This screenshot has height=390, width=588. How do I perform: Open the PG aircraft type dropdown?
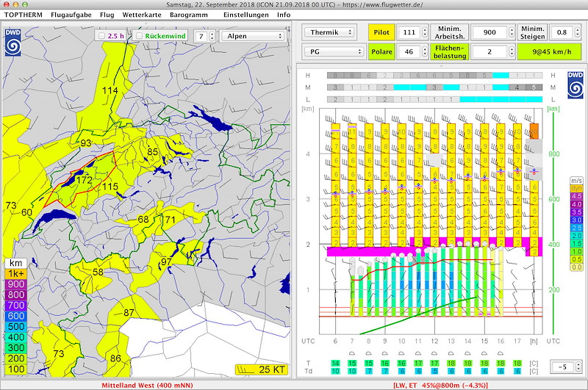(334, 51)
